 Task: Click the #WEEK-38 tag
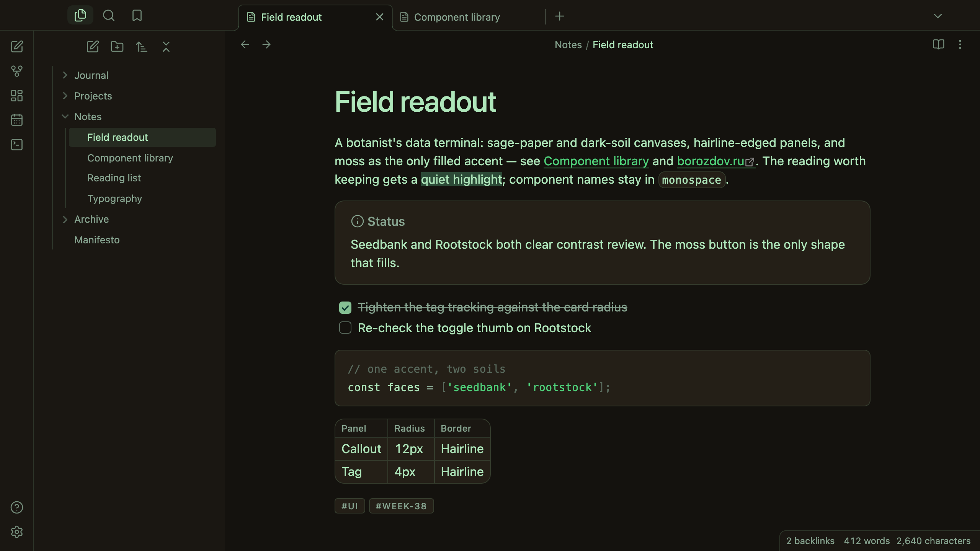click(401, 506)
